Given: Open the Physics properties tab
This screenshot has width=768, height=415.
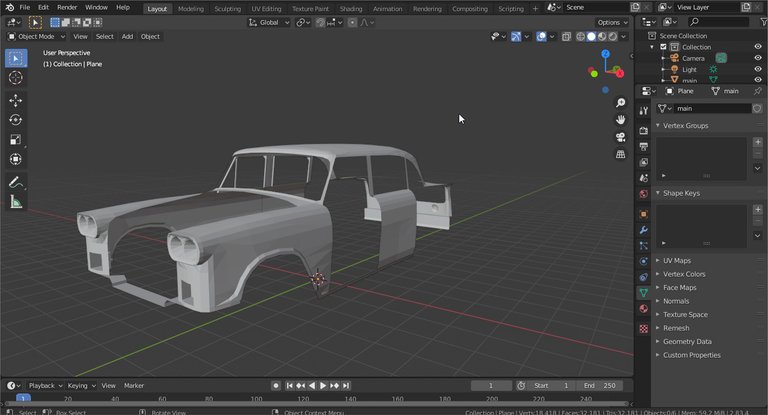Looking at the screenshot, I should 644,261.
